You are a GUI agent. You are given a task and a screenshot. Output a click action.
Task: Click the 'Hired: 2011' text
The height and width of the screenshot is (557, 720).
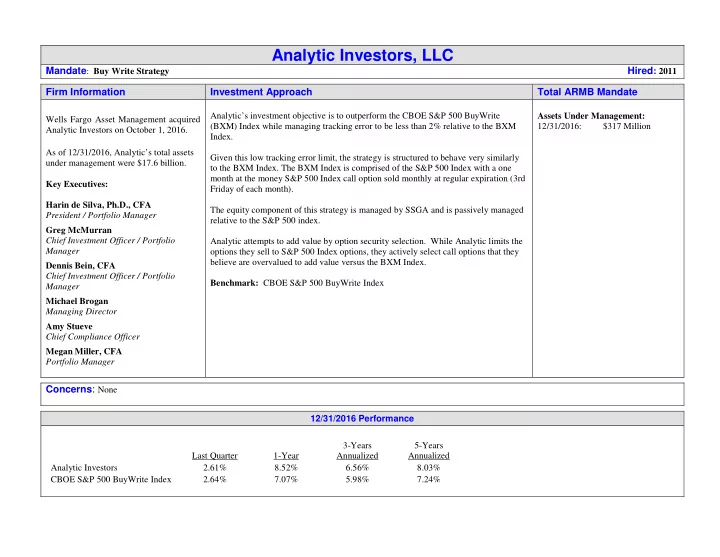tap(652, 71)
